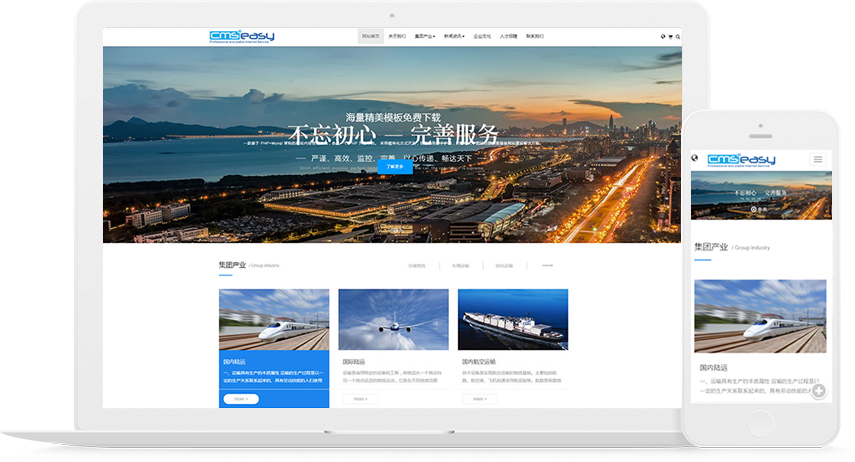855x462 pixels.
Task: Go to 联系我们 in navigation
Action: pos(536,36)
